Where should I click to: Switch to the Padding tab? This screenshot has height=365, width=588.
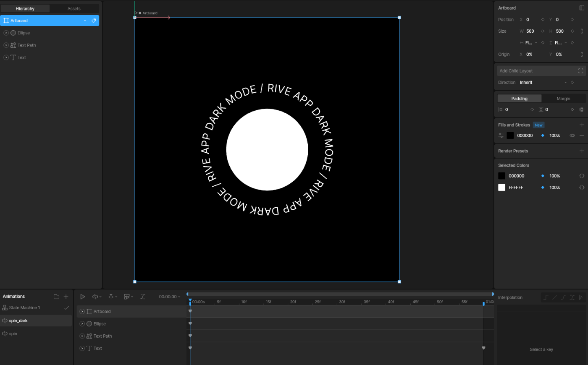(520, 99)
